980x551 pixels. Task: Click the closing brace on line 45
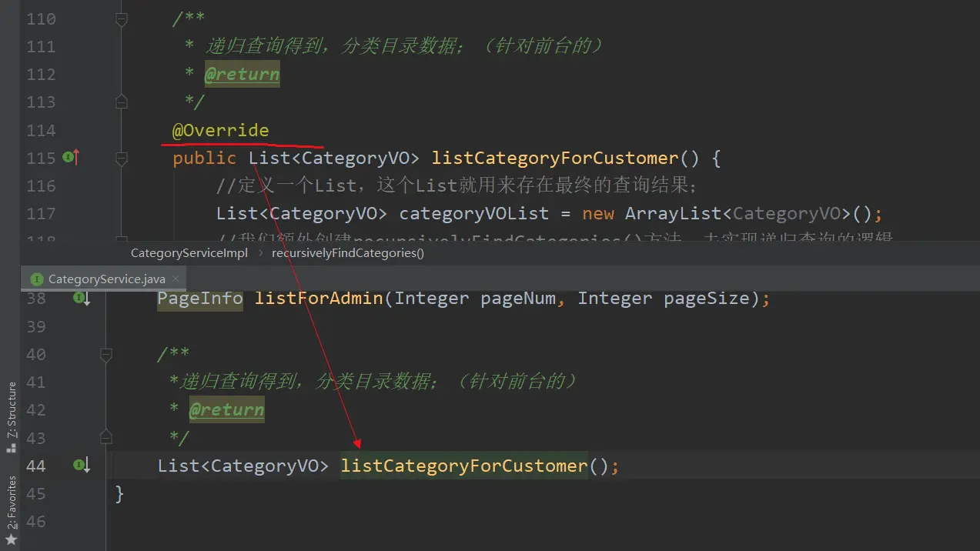tap(119, 493)
